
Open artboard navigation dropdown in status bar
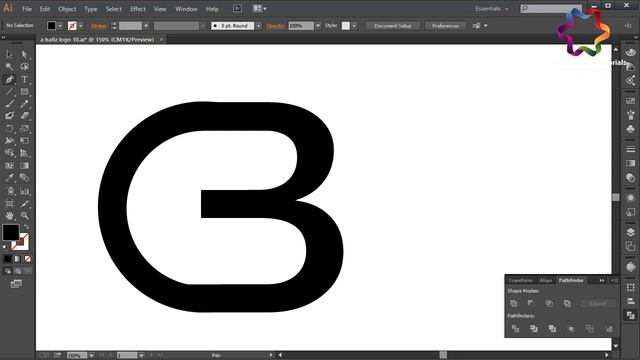141,356
